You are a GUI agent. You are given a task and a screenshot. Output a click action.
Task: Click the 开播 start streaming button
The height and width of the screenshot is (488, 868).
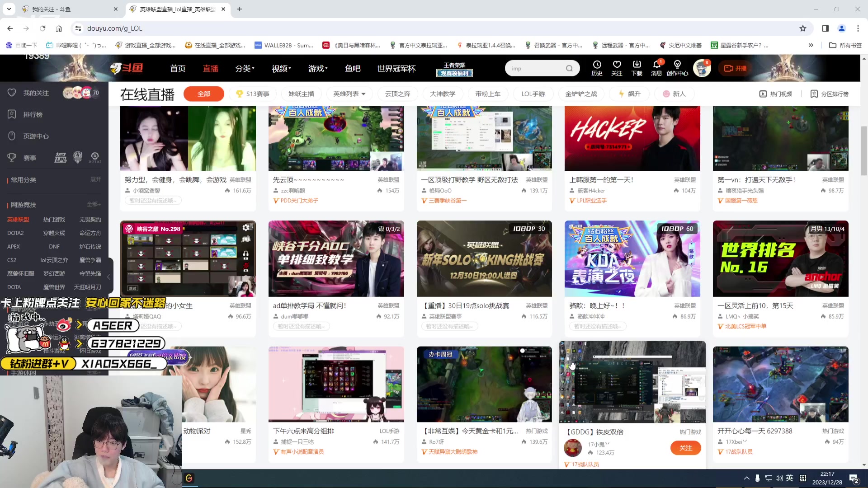tap(736, 68)
